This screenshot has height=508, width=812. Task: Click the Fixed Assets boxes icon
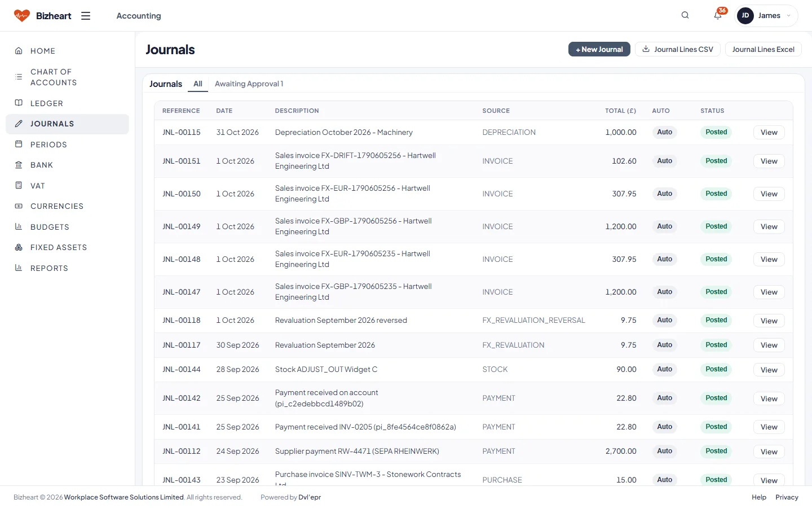19,247
